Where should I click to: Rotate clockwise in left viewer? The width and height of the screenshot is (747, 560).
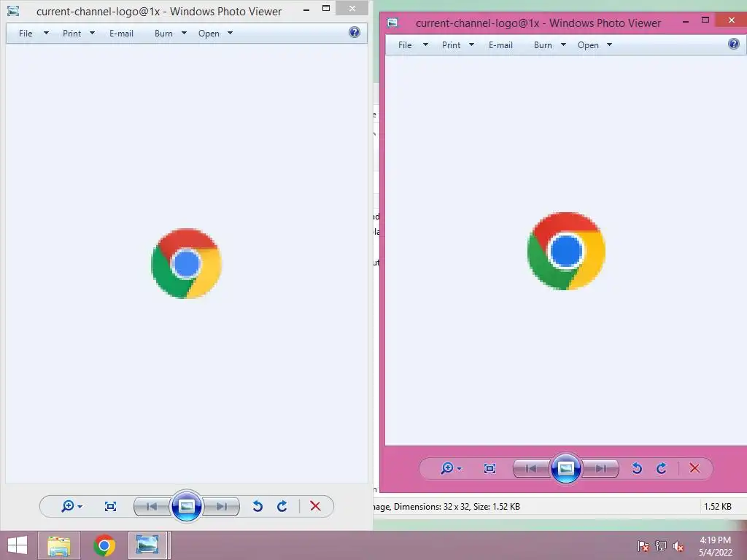282,506
